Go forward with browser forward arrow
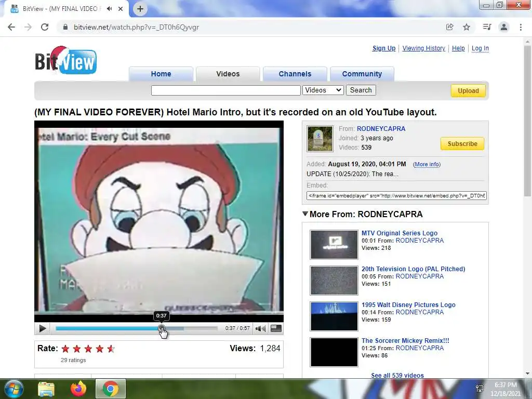Viewport: 532px width, 399px height. tap(28, 27)
